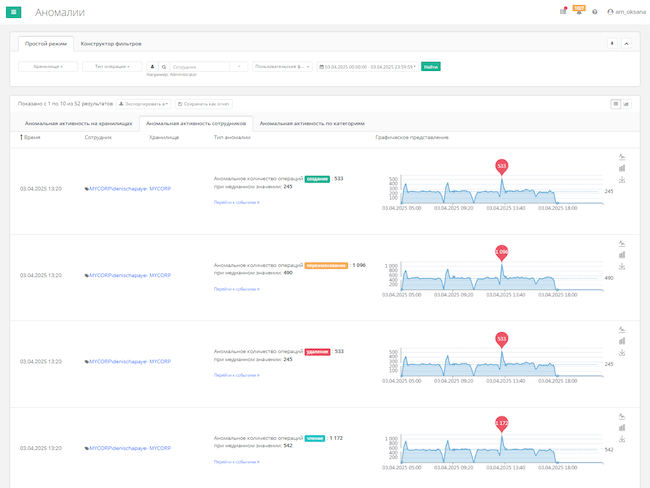This screenshot has height=488, width=650.
Task: Click Перейти к событиям in создание row
Action: pyautogui.click(x=237, y=202)
